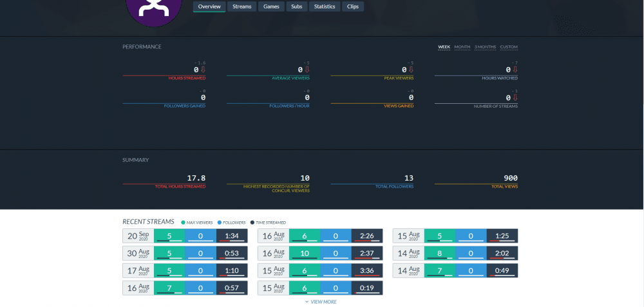Switch performance range to Week
Viewport: 644px width, 307px height.
click(444, 47)
